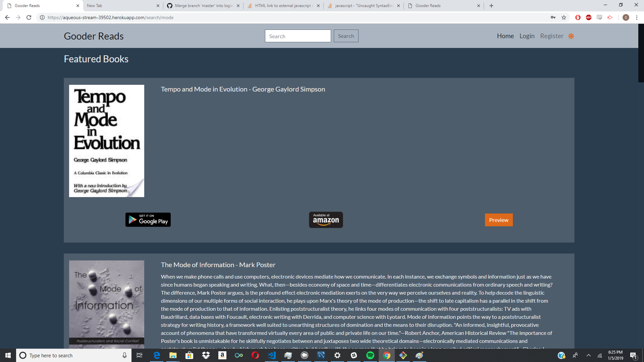The width and height of the screenshot is (644, 362).
Task: Bookmark page with the star icon
Action: point(564,17)
